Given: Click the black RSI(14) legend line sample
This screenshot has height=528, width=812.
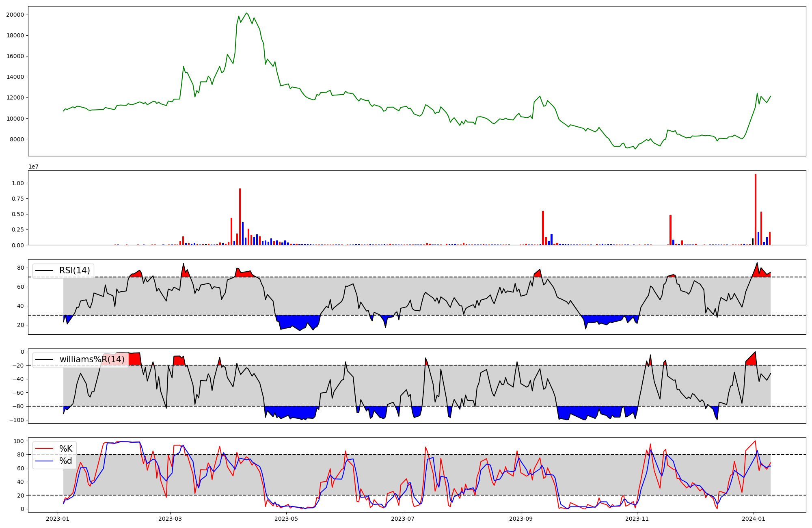Looking at the screenshot, I should (44, 270).
